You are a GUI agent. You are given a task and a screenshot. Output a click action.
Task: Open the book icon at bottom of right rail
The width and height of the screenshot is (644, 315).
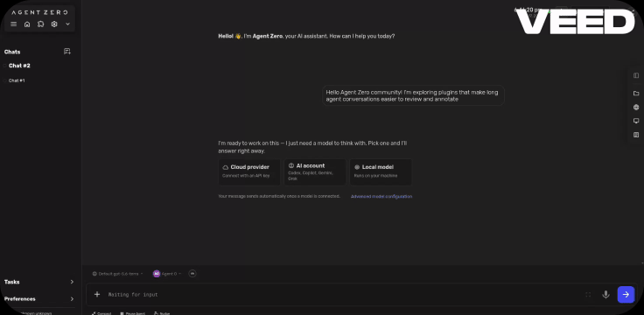click(636, 135)
